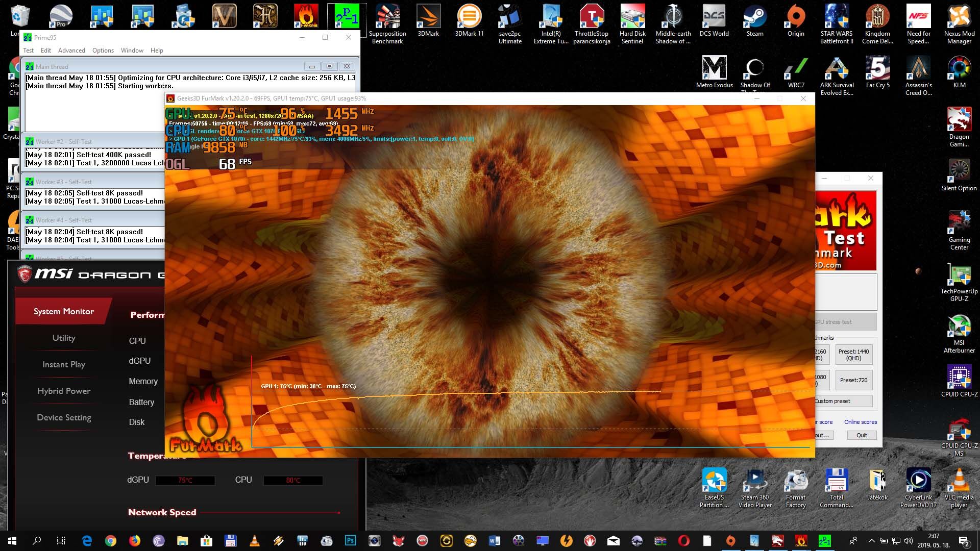The height and width of the screenshot is (551, 980).
Task: Open WRC7 desktop shortcut
Action: pos(796,72)
